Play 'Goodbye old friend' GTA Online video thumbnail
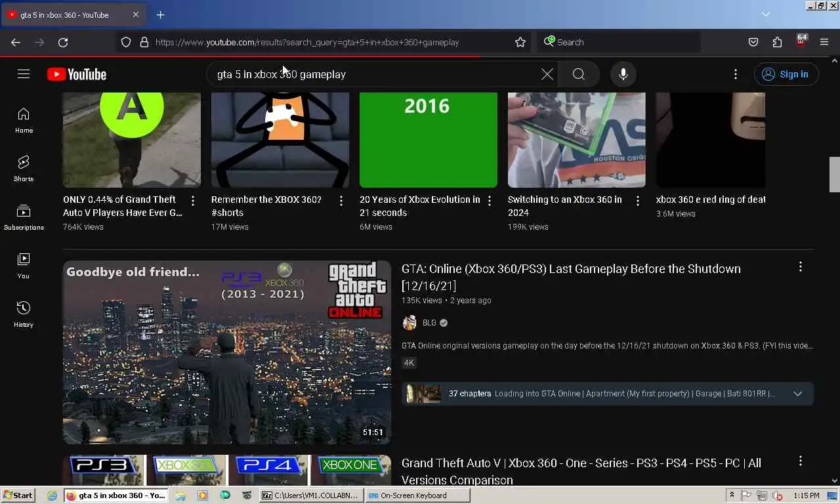Viewport: 840px width, 504px height. [227, 352]
